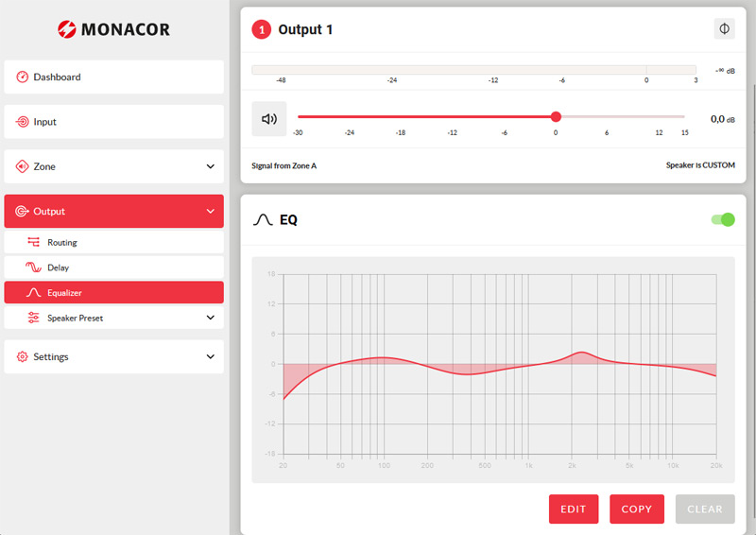Click the Dashboard gauge icon
Viewport: 756px width, 535px height.
pos(23,78)
